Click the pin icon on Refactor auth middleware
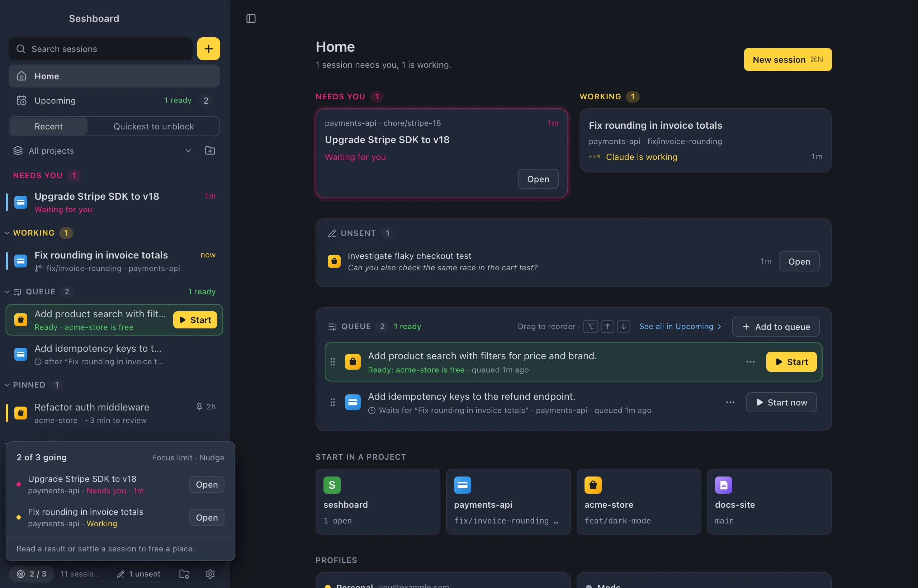This screenshot has height=588, width=918. tap(199, 407)
